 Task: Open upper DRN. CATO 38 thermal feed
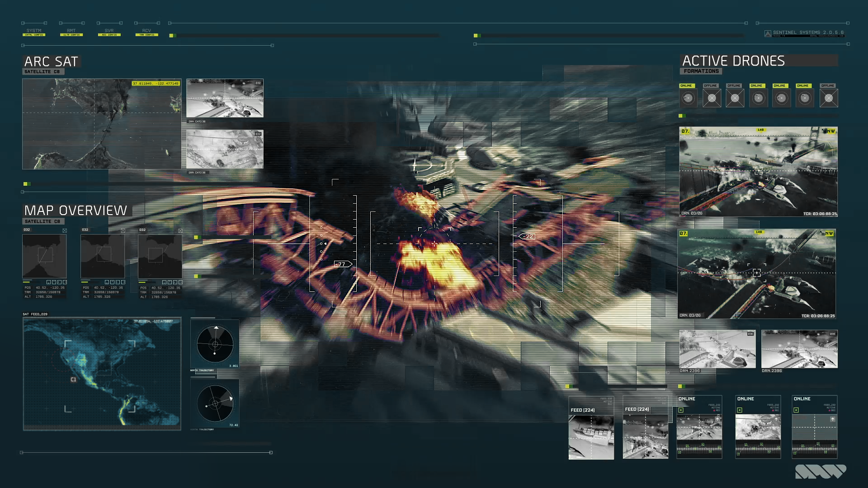click(x=225, y=99)
